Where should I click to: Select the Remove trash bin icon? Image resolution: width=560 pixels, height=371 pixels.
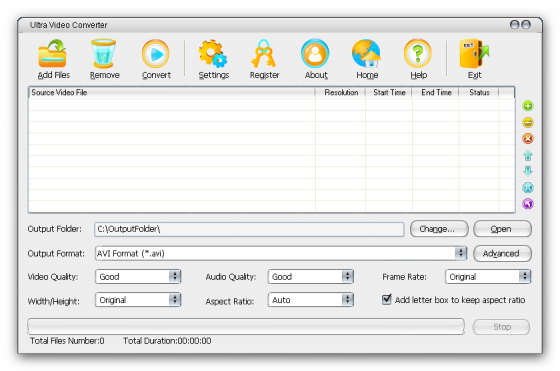point(104,54)
